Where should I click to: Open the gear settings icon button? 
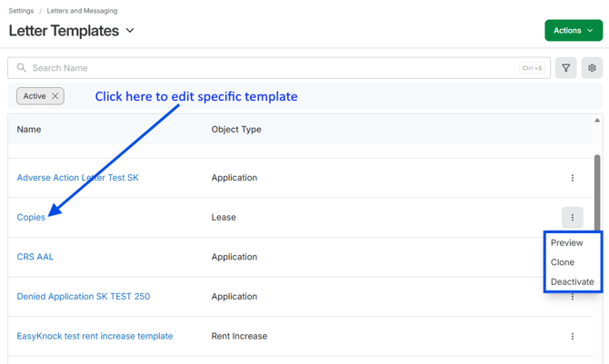pos(592,68)
